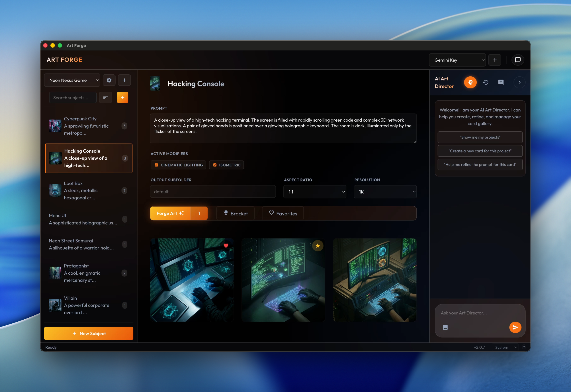This screenshot has height=392, width=571.
Task: Open the Aspect Ratio dropdown
Action: pos(315,192)
